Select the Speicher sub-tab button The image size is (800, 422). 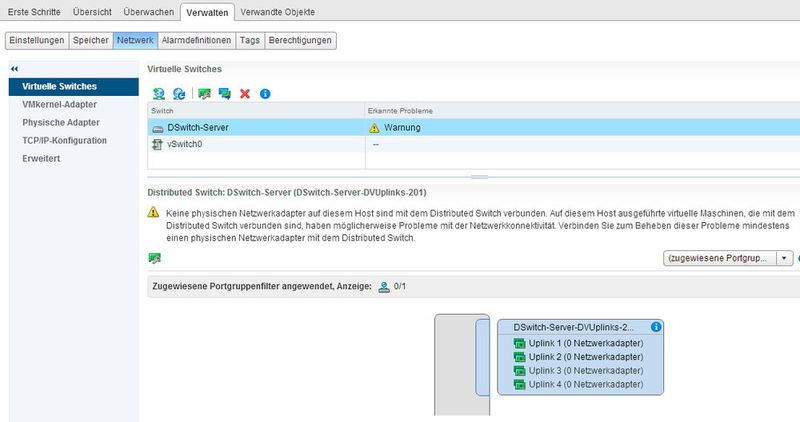pyautogui.click(x=90, y=40)
